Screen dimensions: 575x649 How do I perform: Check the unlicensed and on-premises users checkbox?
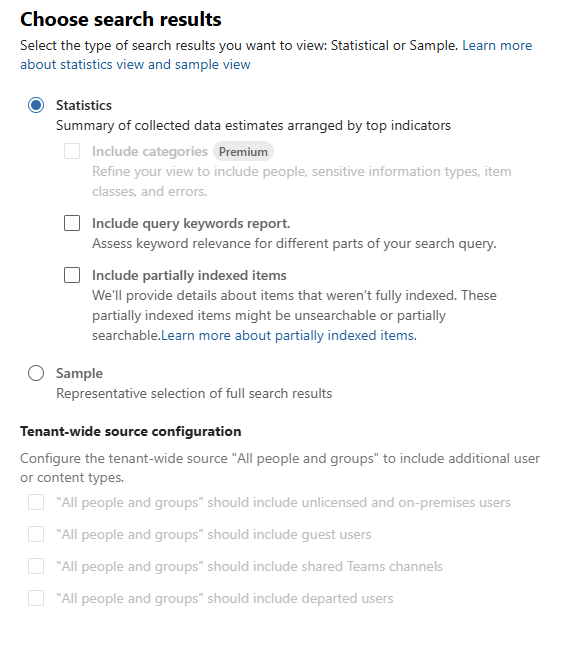[36, 502]
